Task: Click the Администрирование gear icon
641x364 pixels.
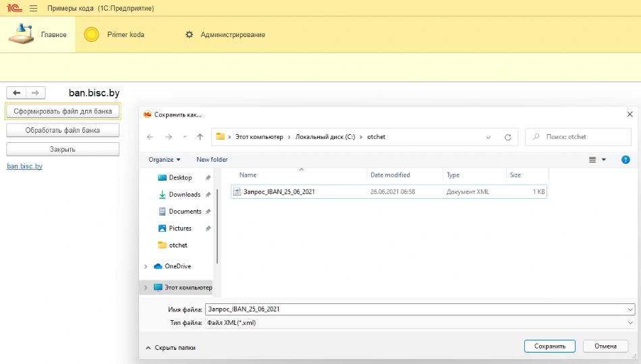Action: click(x=189, y=34)
